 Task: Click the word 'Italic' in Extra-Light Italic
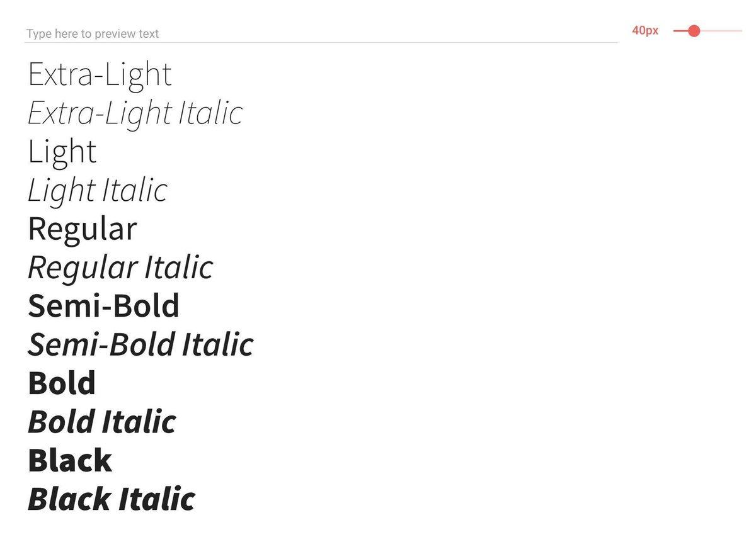click(x=210, y=113)
